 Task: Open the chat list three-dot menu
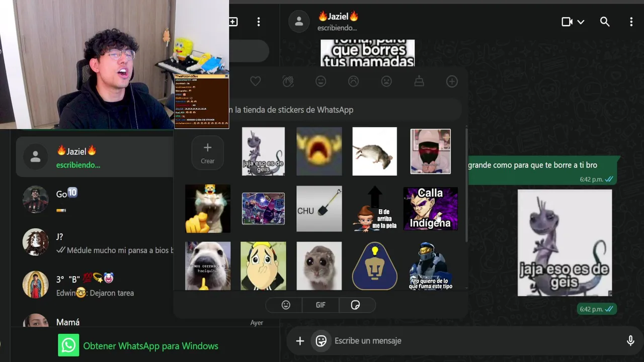click(259, 22)
